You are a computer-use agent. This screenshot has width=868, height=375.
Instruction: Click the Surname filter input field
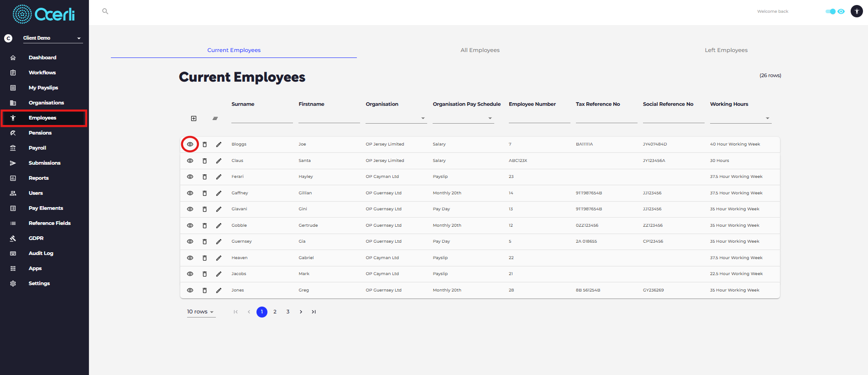[x=262, y=118]
